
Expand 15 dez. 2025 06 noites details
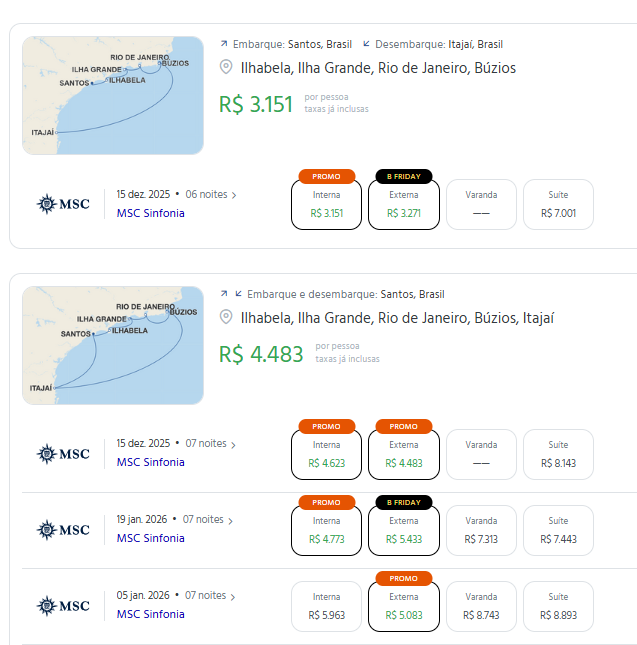[234, 195]
